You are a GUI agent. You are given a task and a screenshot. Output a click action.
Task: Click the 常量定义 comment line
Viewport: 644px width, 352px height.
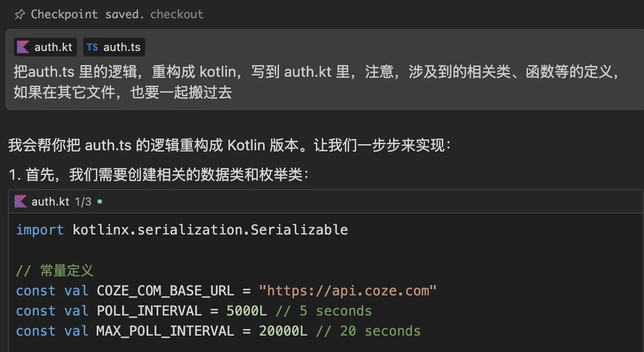(55, 271)
